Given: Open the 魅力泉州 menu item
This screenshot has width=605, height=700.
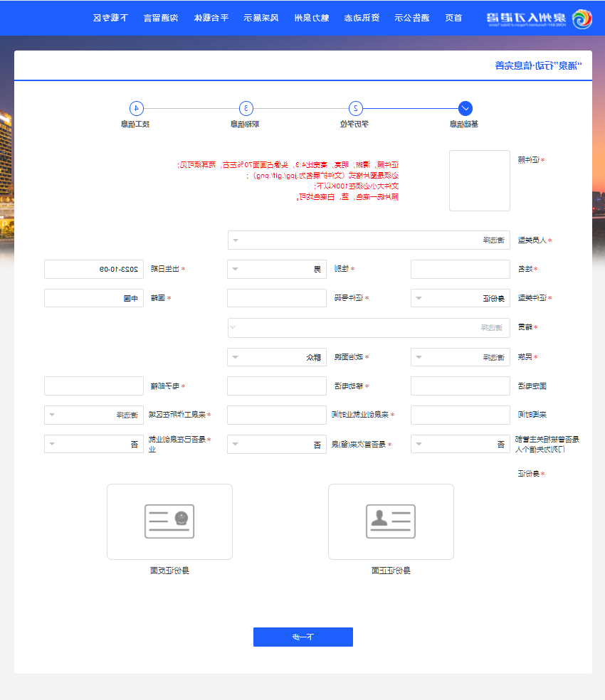Looking at the screenshot, I should [x=312, y=18].
